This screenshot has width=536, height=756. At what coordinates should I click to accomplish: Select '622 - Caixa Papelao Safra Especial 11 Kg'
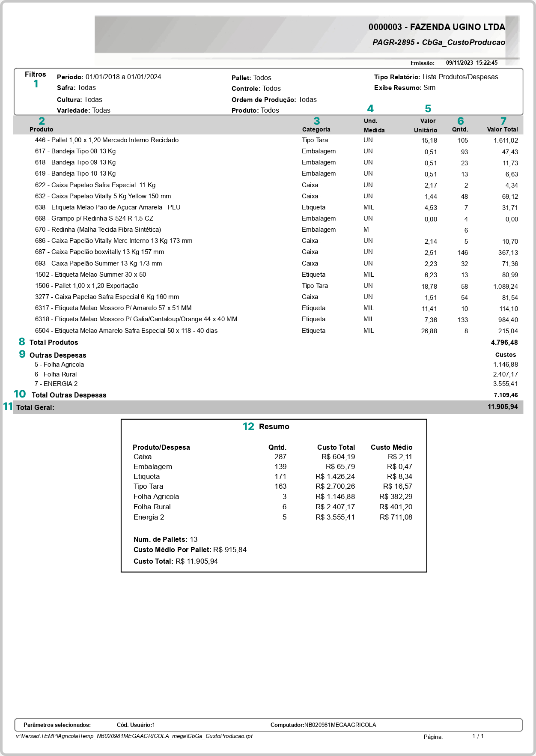click(95, 185)
